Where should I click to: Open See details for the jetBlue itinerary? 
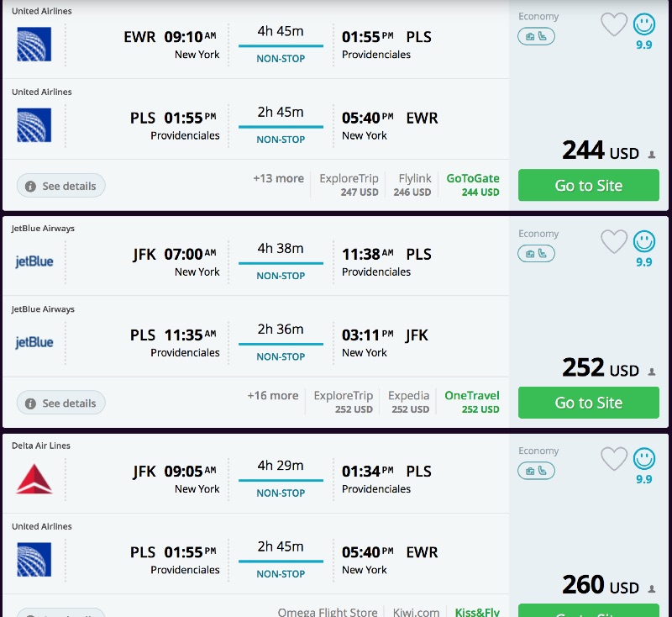[60, 403]
